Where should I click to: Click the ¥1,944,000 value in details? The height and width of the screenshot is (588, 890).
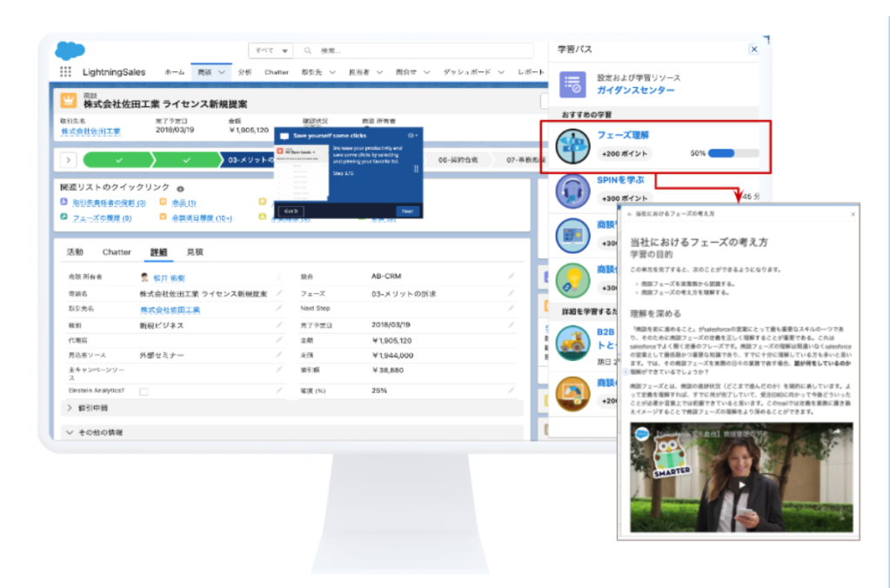pyautogui.click(x=392, y=355)
